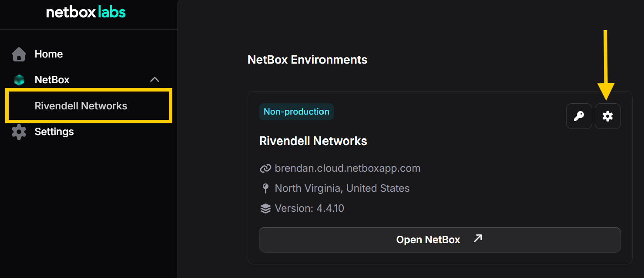Viewport: 644px width, 278px height.
Task: Click the Rivendell Networks card title
Action: 313,141
